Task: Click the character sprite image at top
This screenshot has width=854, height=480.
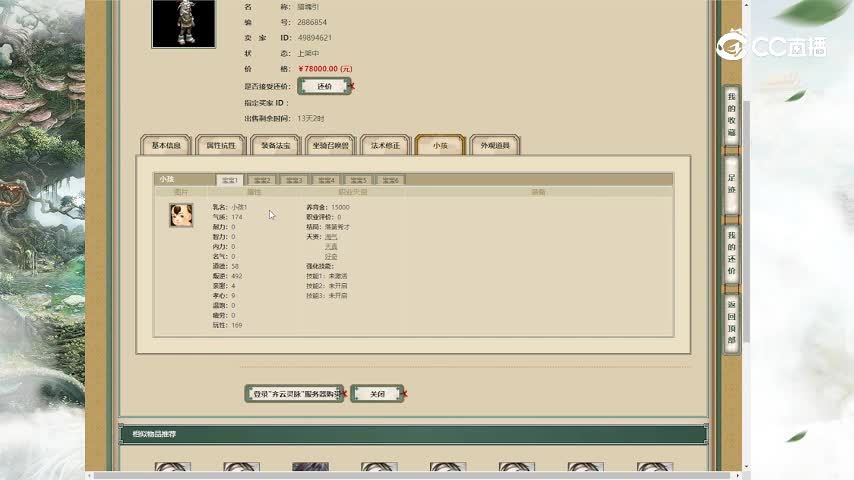Action: [183, 23]
